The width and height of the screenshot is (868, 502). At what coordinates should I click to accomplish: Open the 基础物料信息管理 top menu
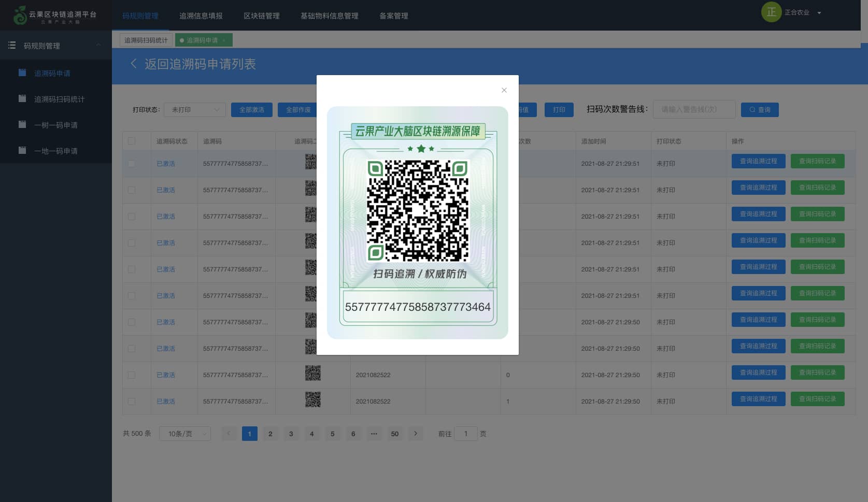(x=330, y=16)
